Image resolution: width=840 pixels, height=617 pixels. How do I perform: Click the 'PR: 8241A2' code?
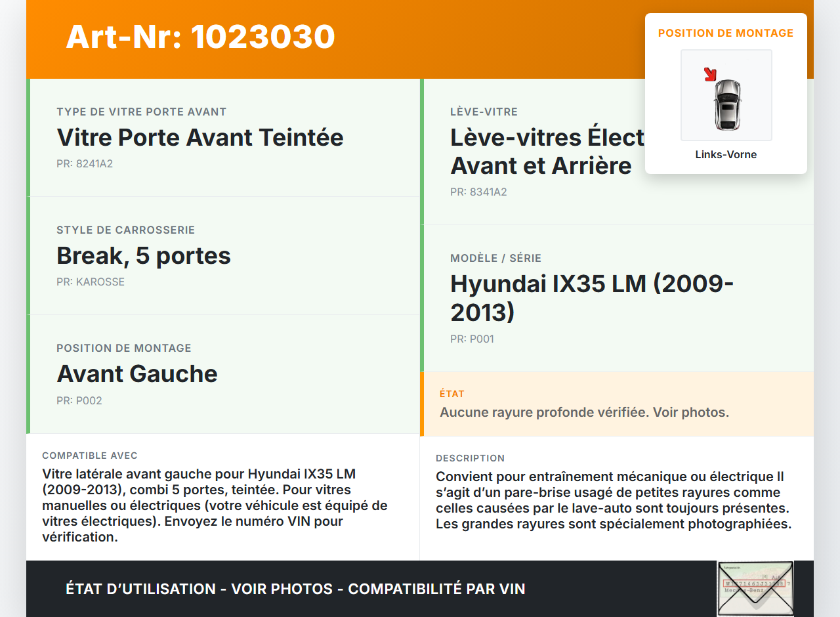point(85,164)
